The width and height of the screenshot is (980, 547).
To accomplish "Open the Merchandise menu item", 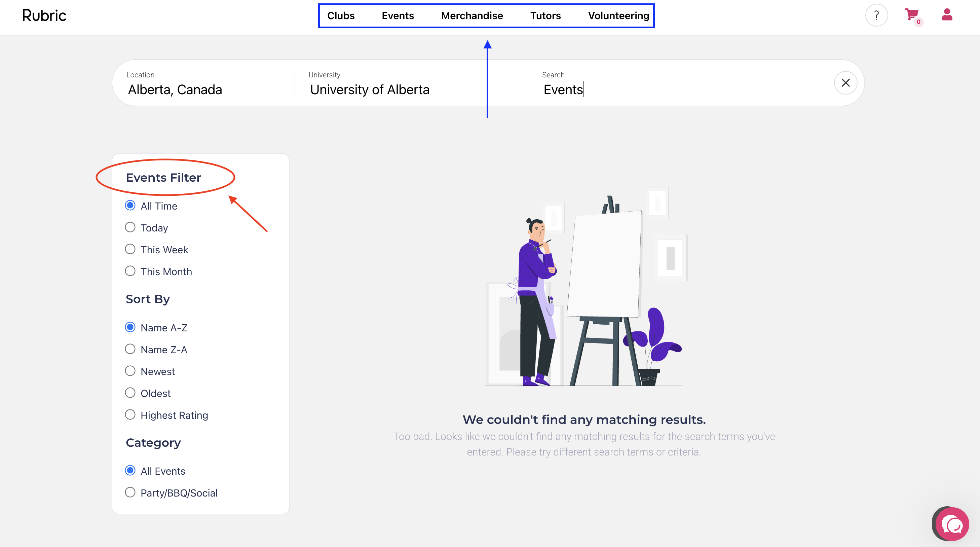I will point(472,16).
